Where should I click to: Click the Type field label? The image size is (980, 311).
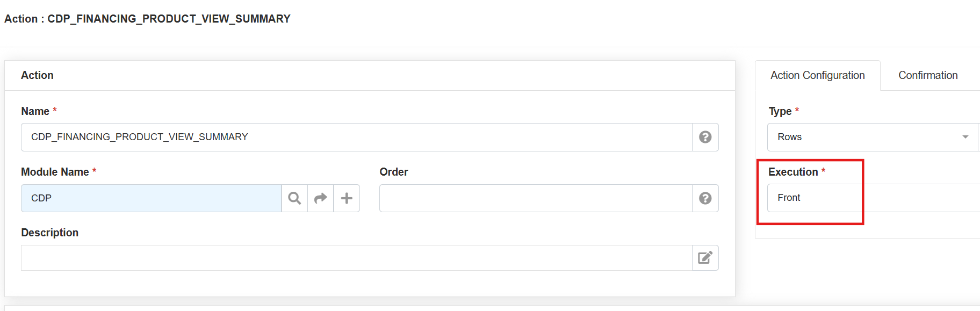[780, 111]
